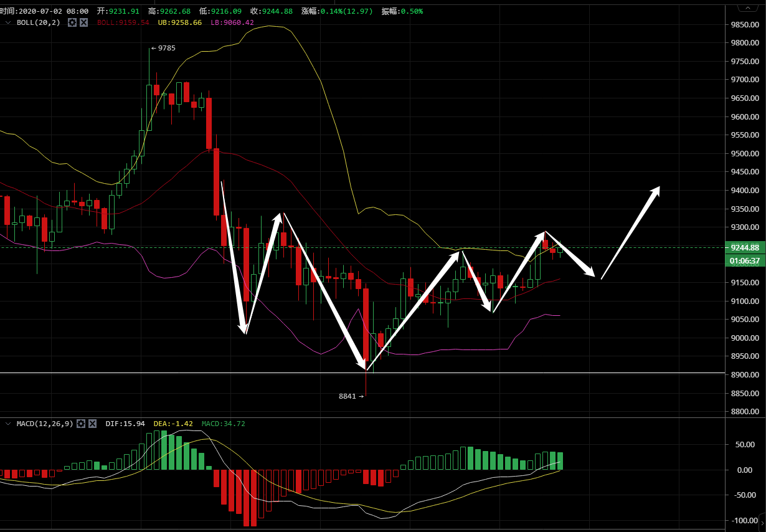Remove the BOLL indicator with X icon
This screenshot has width=766, height=532.
[83, 22]
